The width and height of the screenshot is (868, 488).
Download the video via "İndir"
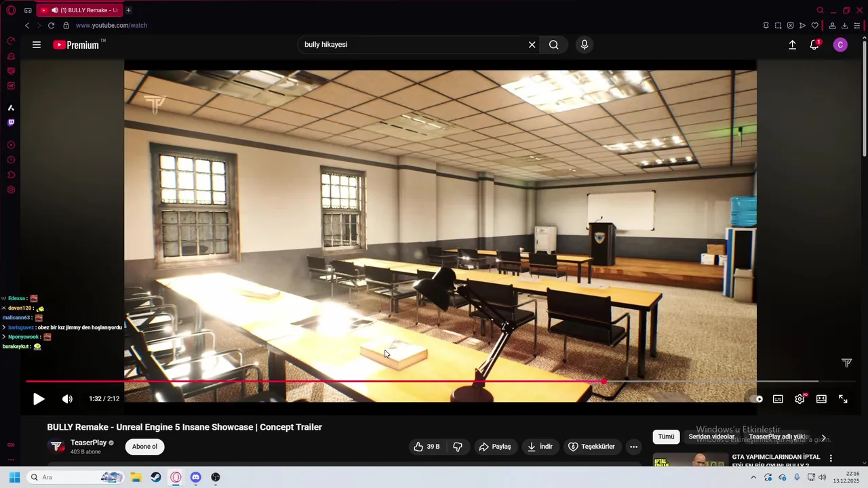pos(540,447)
